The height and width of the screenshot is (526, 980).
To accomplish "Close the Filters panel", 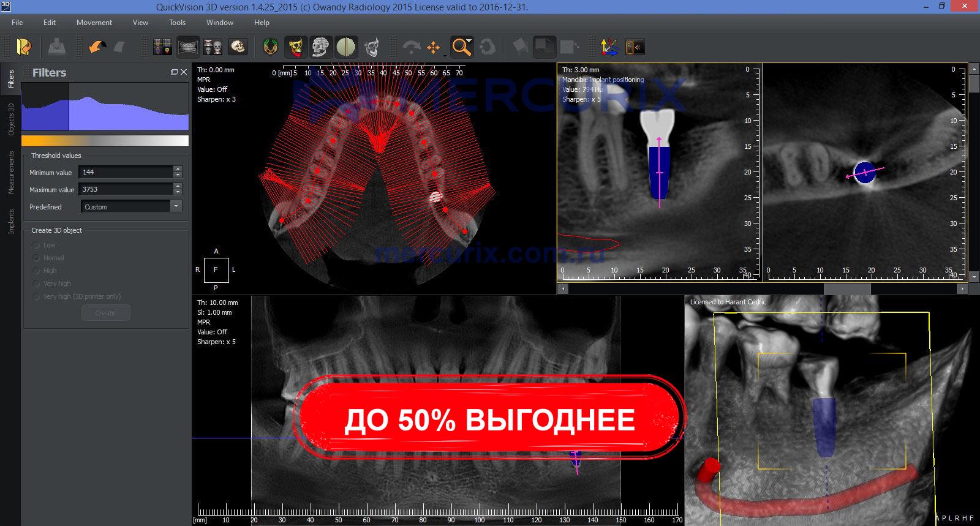I will click(183, 72).
